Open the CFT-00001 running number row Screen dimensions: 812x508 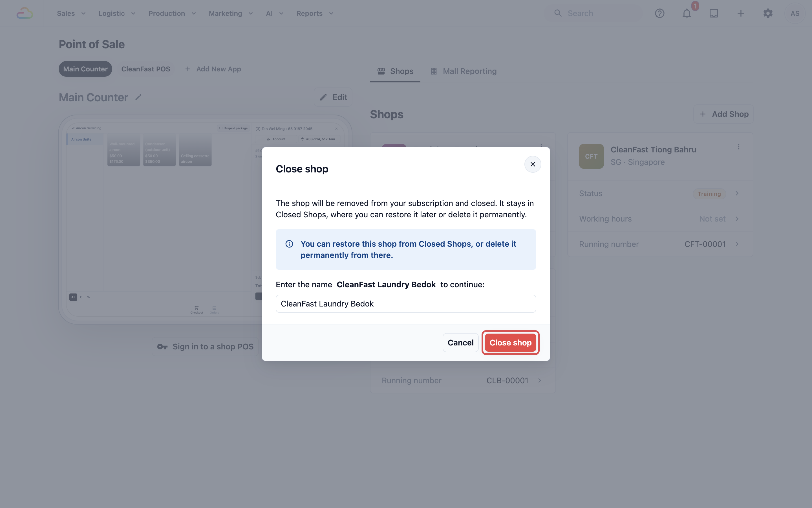point(660,244)
